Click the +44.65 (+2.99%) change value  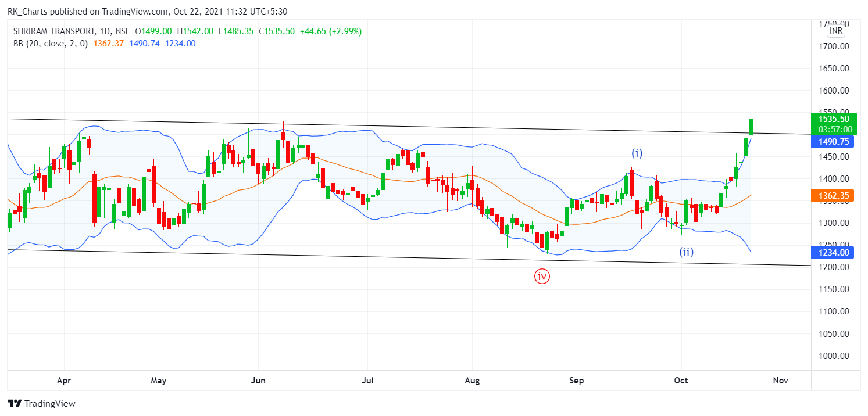(x=330, y=31)
